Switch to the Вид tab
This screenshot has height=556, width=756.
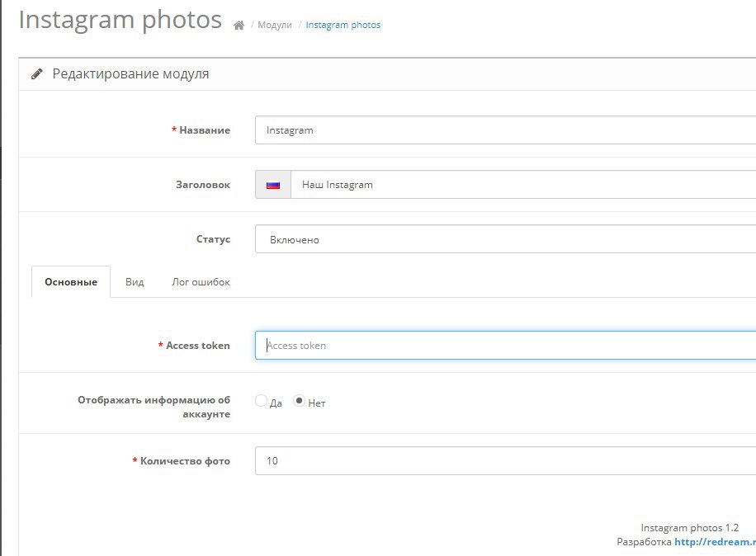(135, 282)
